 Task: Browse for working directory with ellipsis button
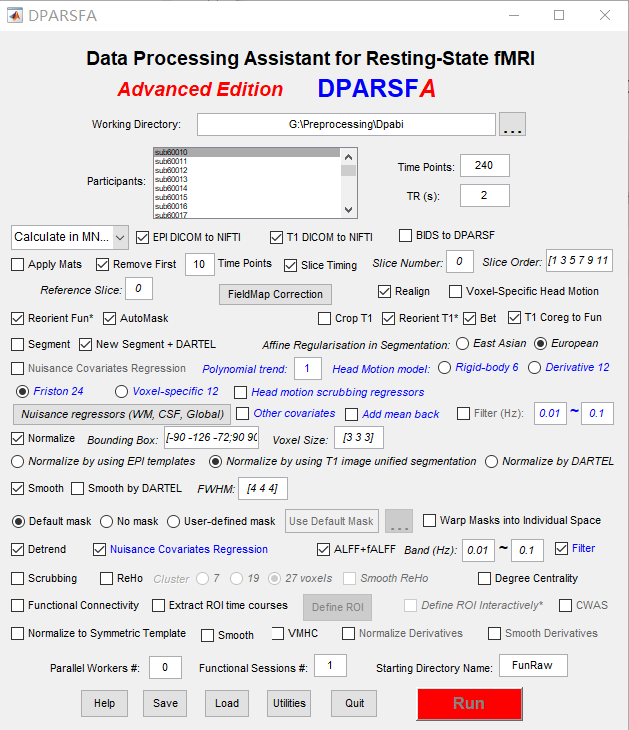click(x=512, y=125)
